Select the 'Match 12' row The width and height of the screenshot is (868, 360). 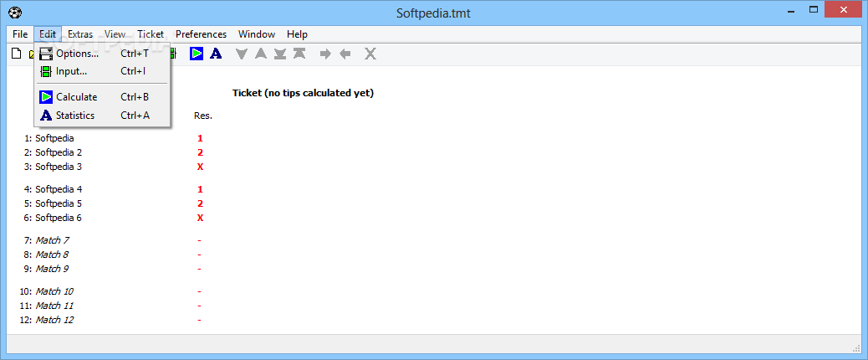pyautogui.click(x=47, y=320)
